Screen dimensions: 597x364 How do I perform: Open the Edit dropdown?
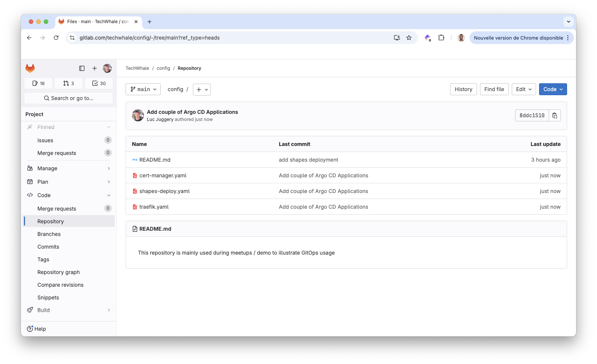point(524,89)
